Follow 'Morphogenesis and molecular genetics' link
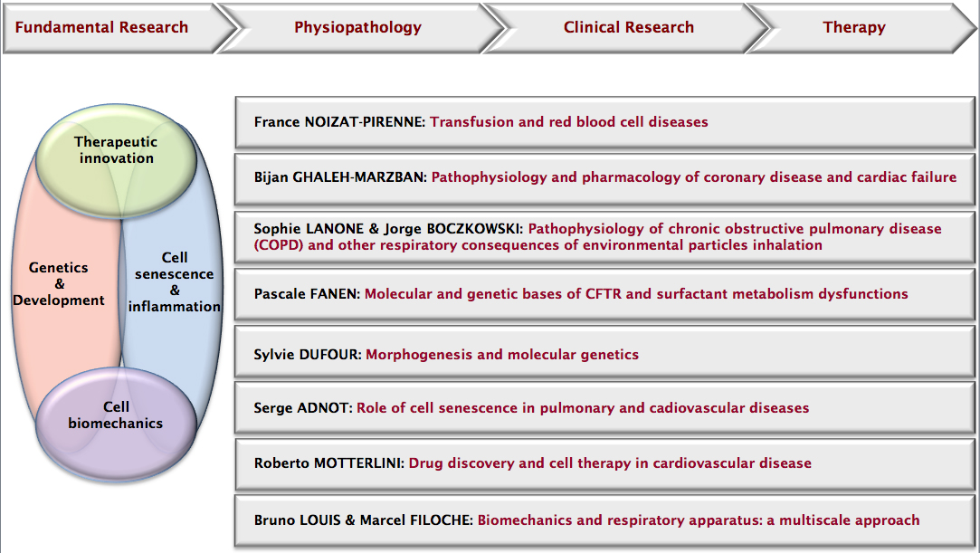Viewport: 980px width, 553px height. (502, 354)
